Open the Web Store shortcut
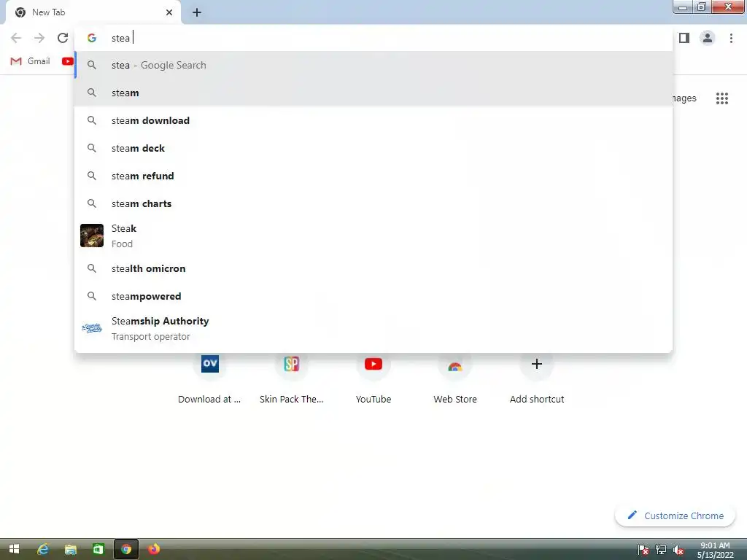The height and width of the screenshot is (560, 747). (x=455, y=378)
